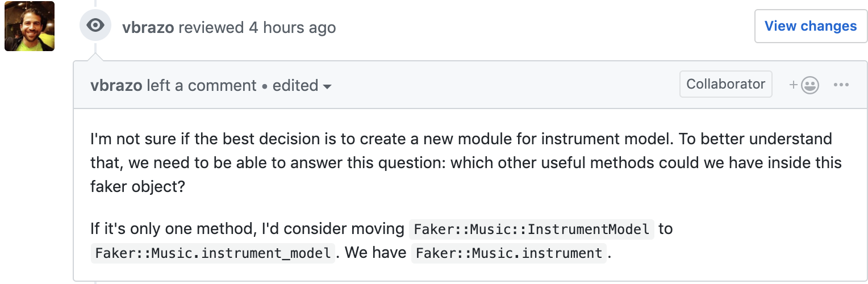
Task: Click the final Faker::Music.instrument code snippet
Action: 509,253
